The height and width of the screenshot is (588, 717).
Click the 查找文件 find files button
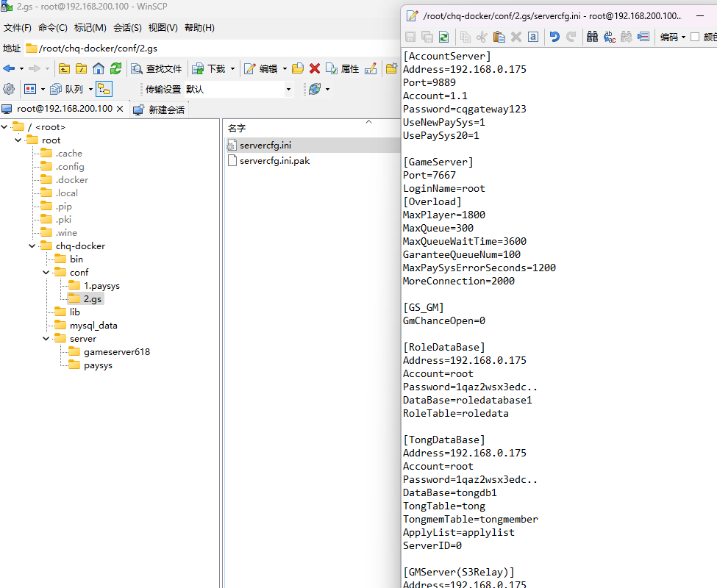[157, 68]
